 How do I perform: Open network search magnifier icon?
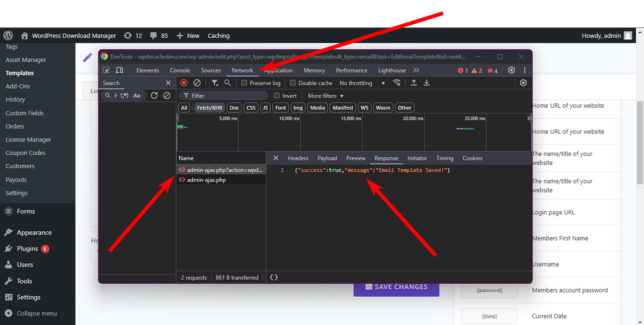[228, 83]
